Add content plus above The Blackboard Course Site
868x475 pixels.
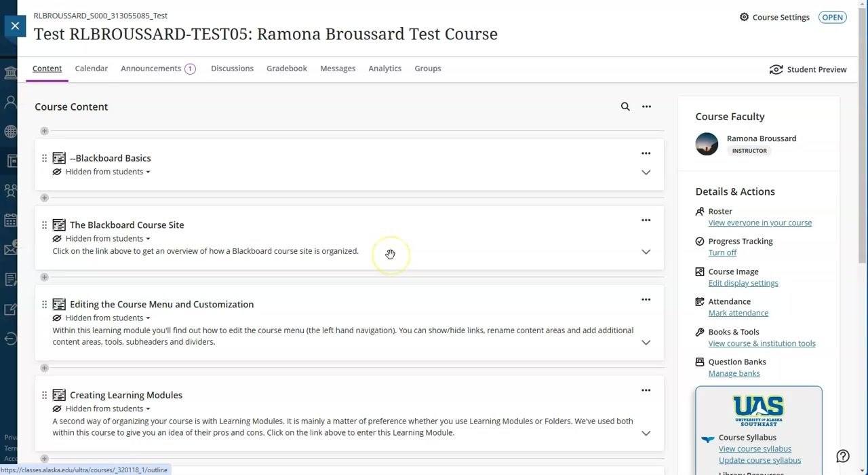tap(44, 198)
